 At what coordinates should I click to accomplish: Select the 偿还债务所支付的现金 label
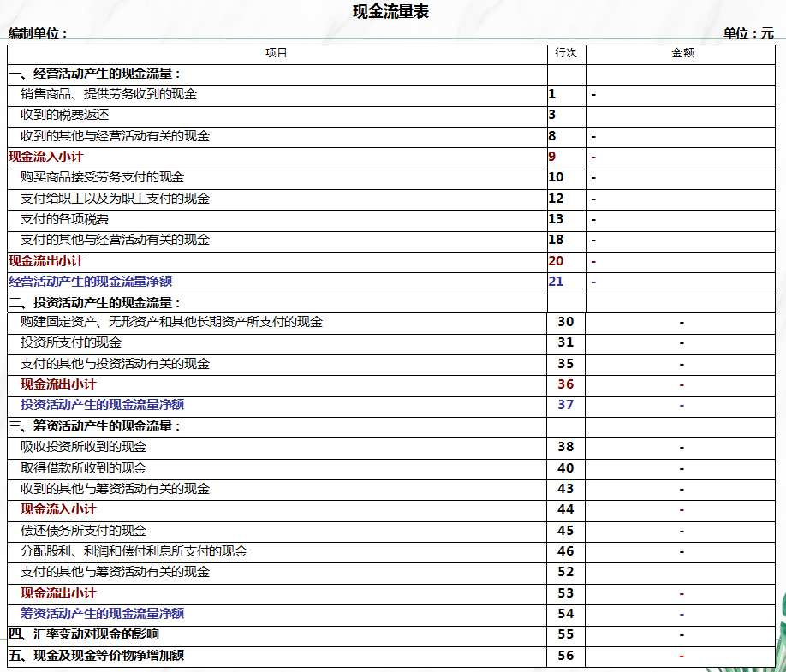tap(83, 531)
